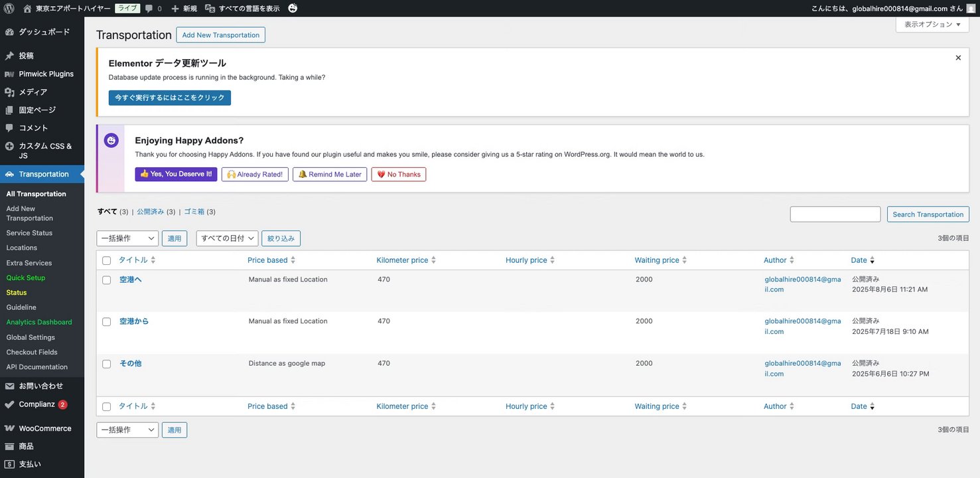Open the Dashboard gauge icon in sidebar
Viewport: 980px width, 478px height.
click(x=9, y=32)
